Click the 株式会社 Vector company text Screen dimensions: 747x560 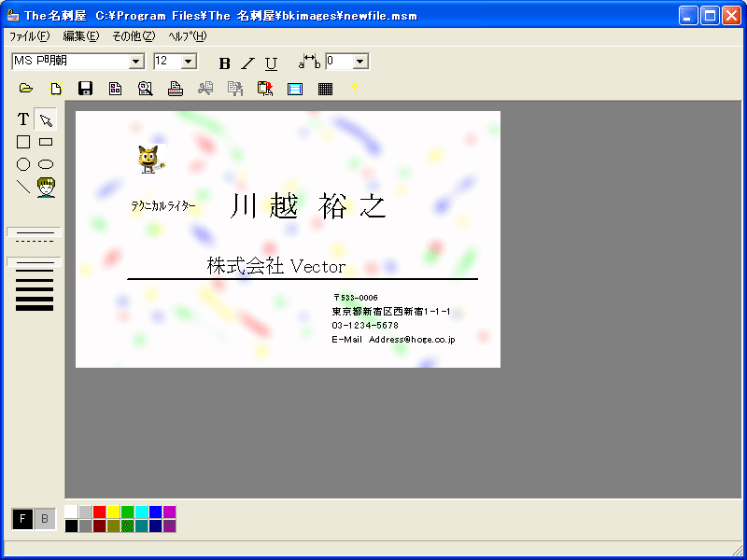276,266
